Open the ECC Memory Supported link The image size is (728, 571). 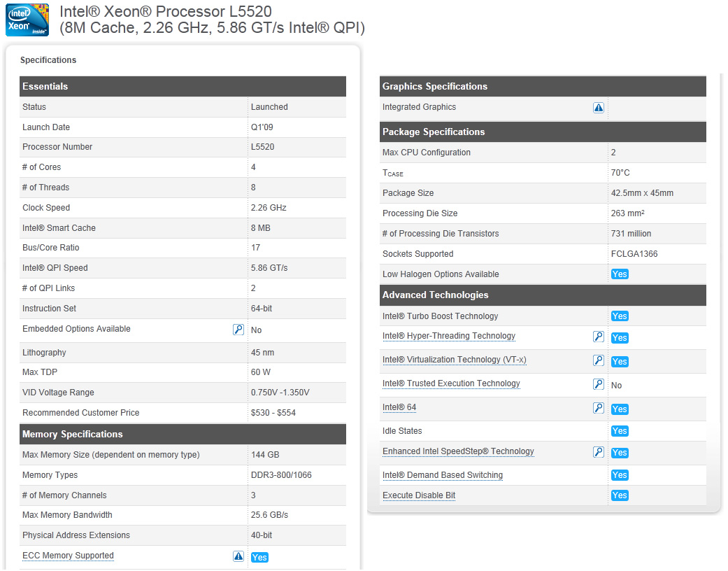68,556
